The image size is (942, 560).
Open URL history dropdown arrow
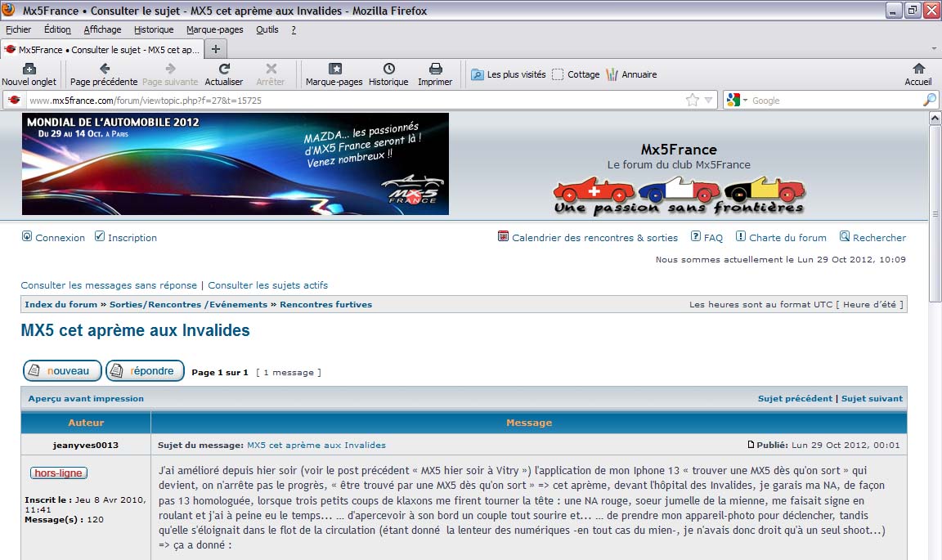click(708, 101)
